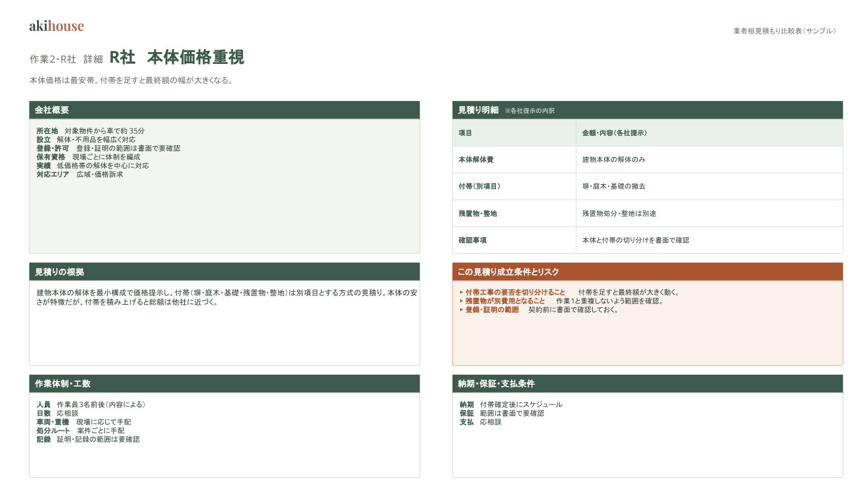Click the 納期 row text
Screen dimensions: 868x489
click(x=511, y=405)
